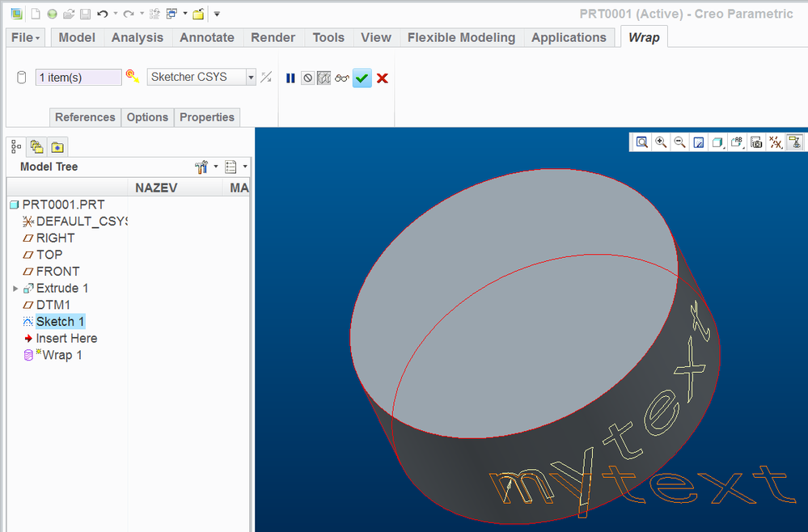Image resolution: width=808 pixels, height=532 pixels.
Task: Accept the Wrap feature with the green checkmark
Action: coord(362,78)
